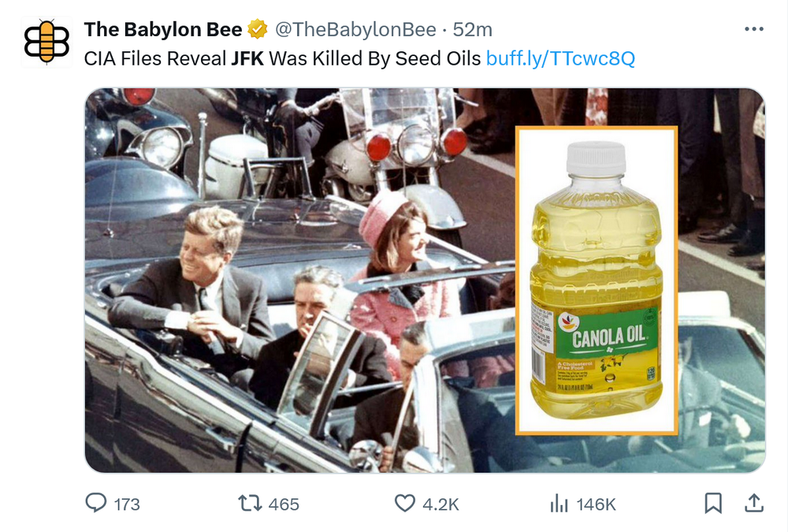Click The Babylon Bee display name
The height and width of the screenshot is (532, 788).
[x=163, y=30]
